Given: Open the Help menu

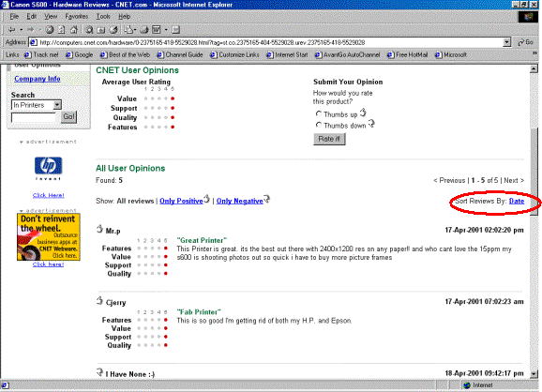Looking at the screenshot, I should coord(124,16).
